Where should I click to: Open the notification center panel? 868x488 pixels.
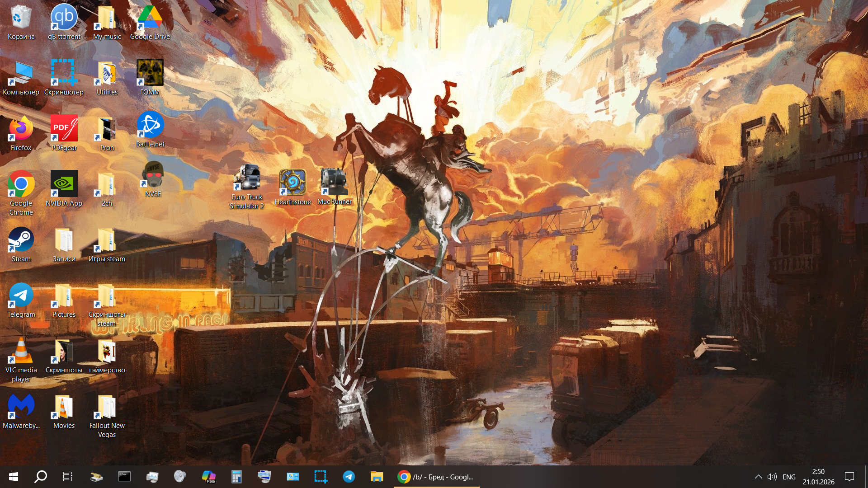pyautogui.click(x=849, y=477)
